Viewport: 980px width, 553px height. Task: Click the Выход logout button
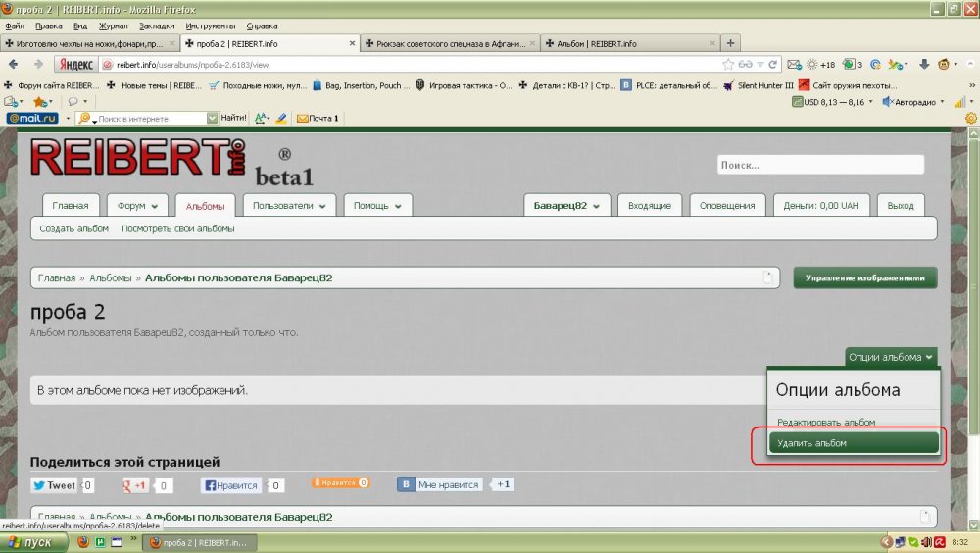pos(900,206)
